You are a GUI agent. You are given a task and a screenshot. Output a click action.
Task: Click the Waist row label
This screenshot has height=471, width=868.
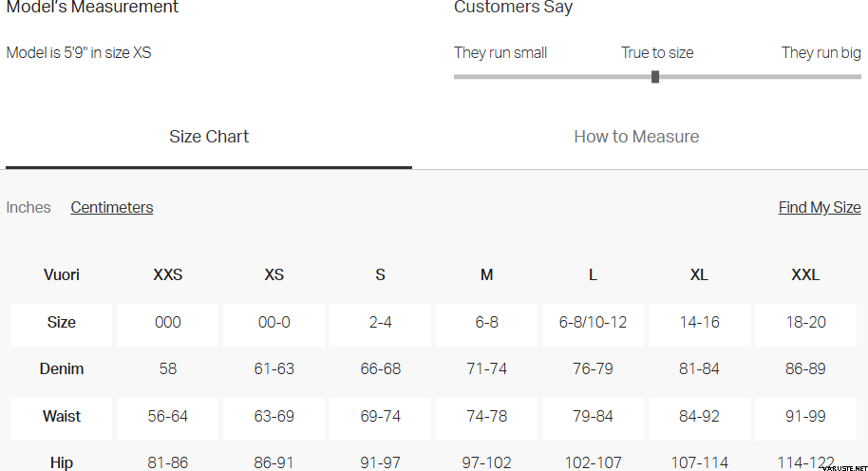tap(62, 416)
